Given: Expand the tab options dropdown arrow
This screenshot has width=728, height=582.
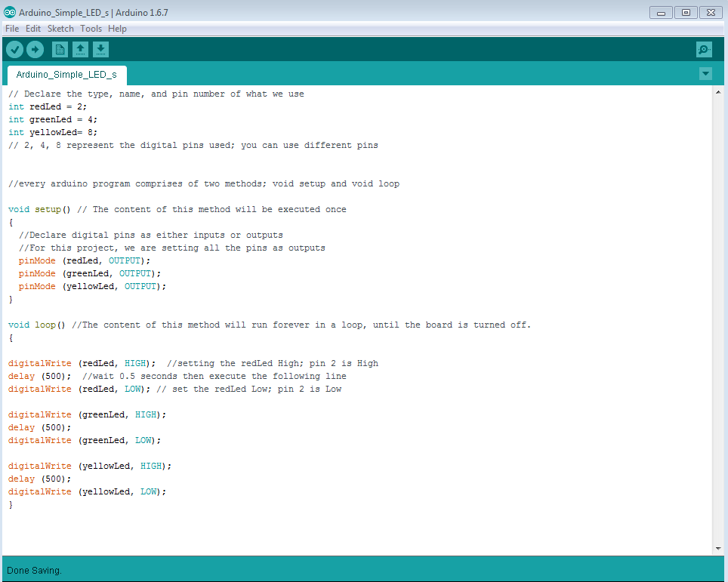Looking at the screenshot, I should point(705,74).
